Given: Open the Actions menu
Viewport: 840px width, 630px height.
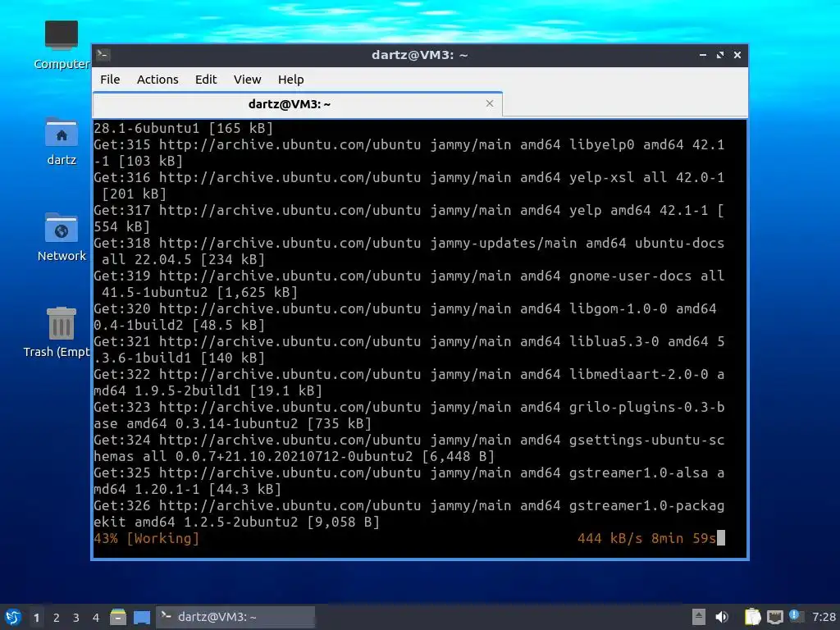Looking at the screenshot, I should pyautogui.click(x=157, y=80).
